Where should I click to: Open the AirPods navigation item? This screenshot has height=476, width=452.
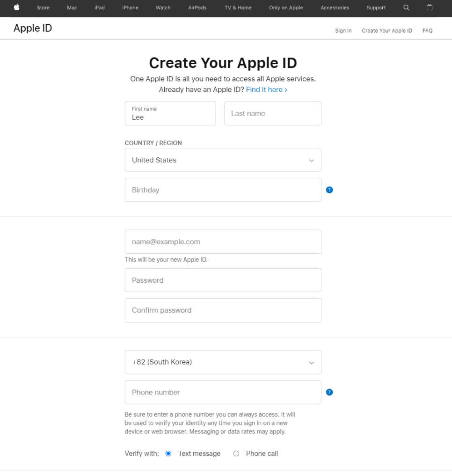[197, 7]
